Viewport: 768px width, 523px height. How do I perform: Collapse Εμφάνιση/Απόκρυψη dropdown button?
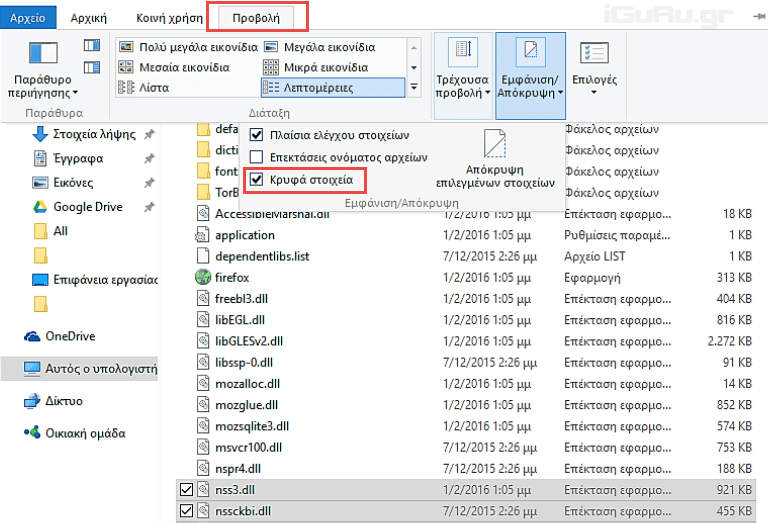point(530,76)
